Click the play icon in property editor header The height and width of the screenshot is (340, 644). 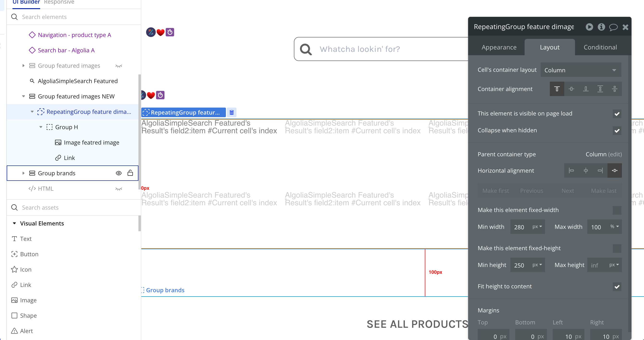click(x=589, y=27)
